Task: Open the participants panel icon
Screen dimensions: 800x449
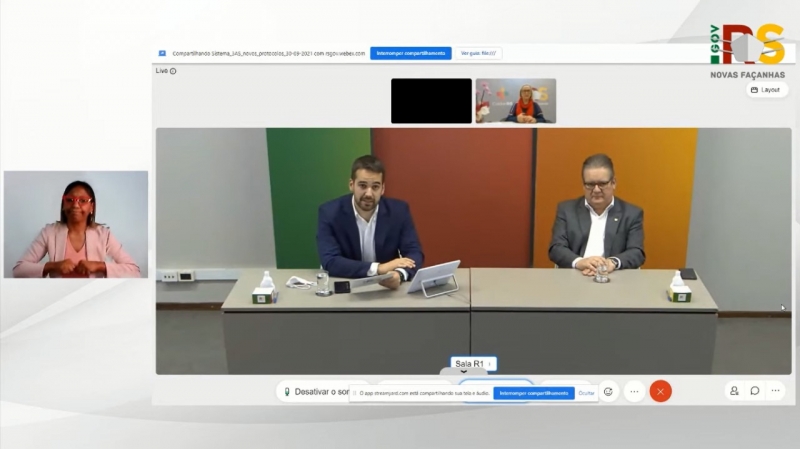Action: point(734,391)
